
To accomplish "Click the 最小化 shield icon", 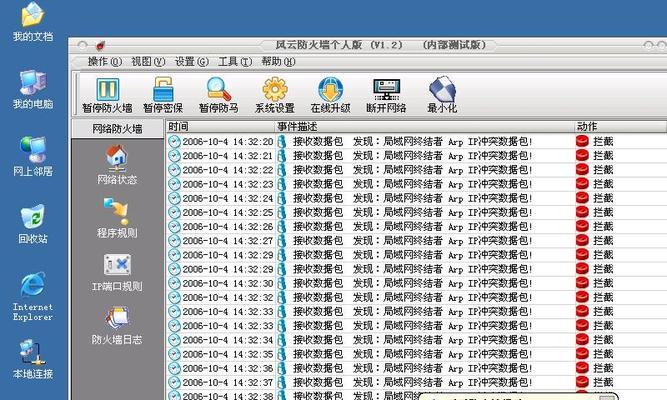I will click(442, 89).
